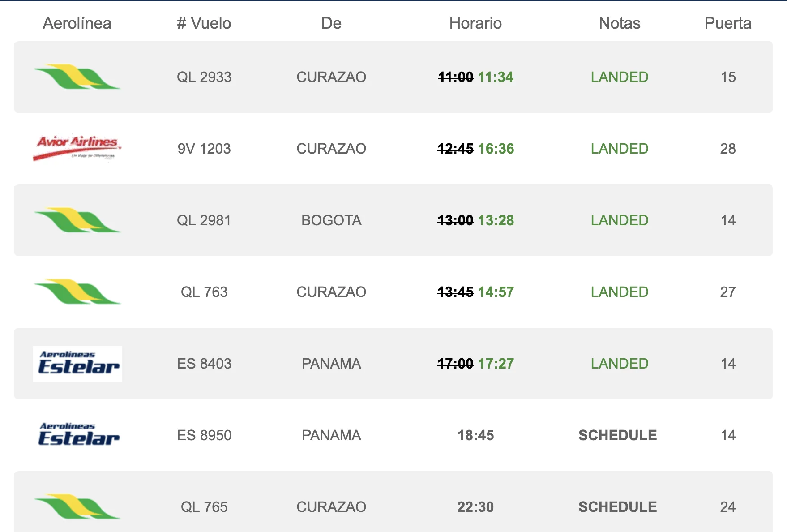Open flight number ES 8403

[204, 364]
